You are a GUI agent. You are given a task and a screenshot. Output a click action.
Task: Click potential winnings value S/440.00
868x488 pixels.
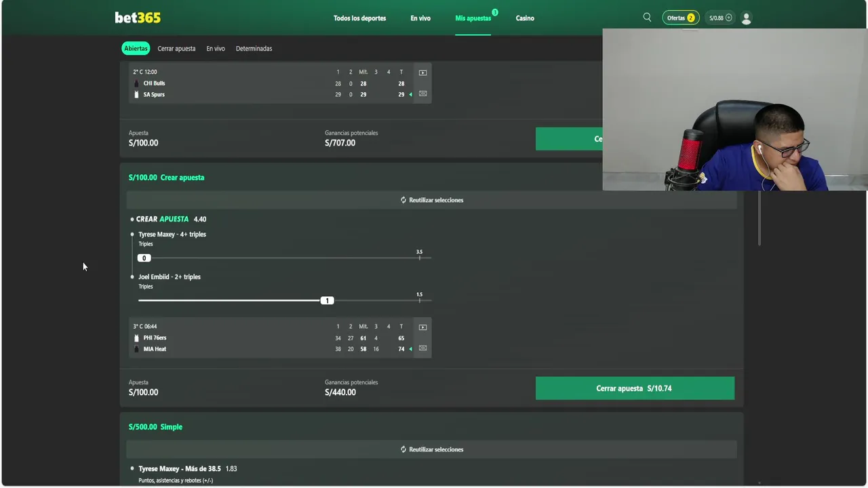(x=340, y=392)
